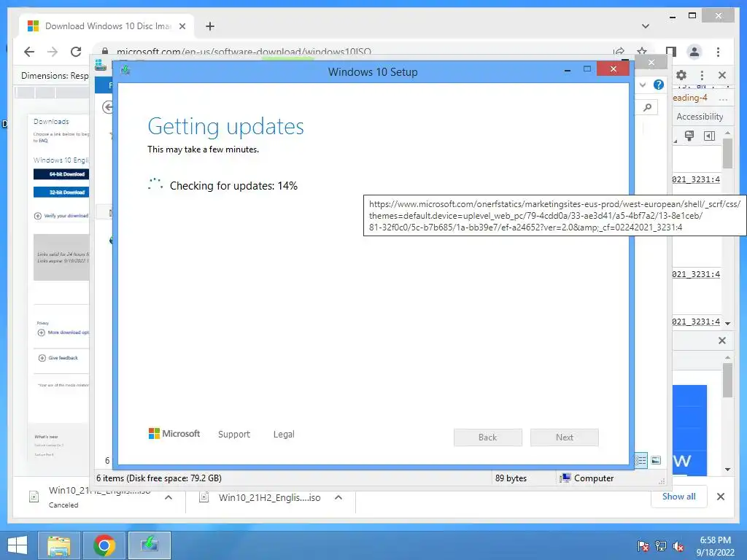
Task: Switch to the Accessibility tab in DevTools
Action: pyautogui.click(x=700, y=117)
